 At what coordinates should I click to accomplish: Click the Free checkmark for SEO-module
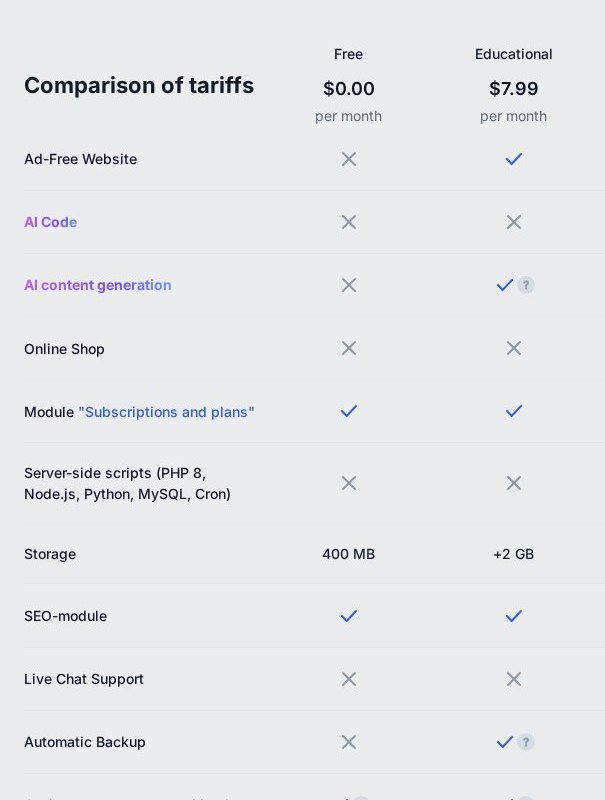click(349, 616)
